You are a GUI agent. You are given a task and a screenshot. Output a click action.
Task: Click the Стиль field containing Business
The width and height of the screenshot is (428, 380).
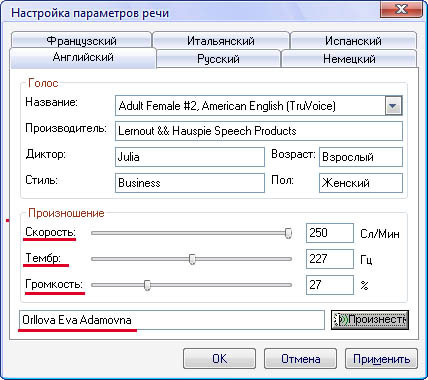[190, 183]
